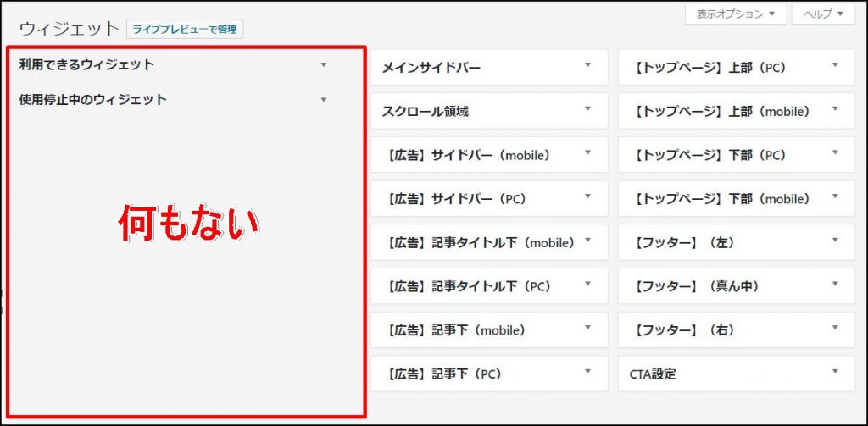Click the 【広告】記事タイトル下（mobile） title

point(480,243)
